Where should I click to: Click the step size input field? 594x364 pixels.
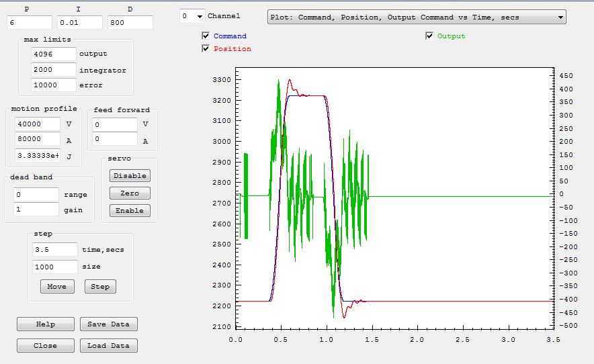click(55, 267)
